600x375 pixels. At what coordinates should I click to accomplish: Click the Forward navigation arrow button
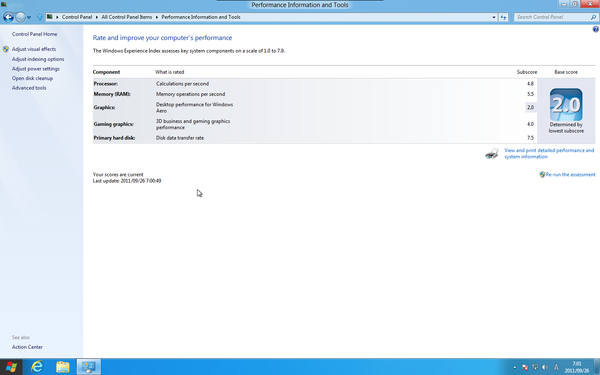pyautogui.click(x=21, y=17)
